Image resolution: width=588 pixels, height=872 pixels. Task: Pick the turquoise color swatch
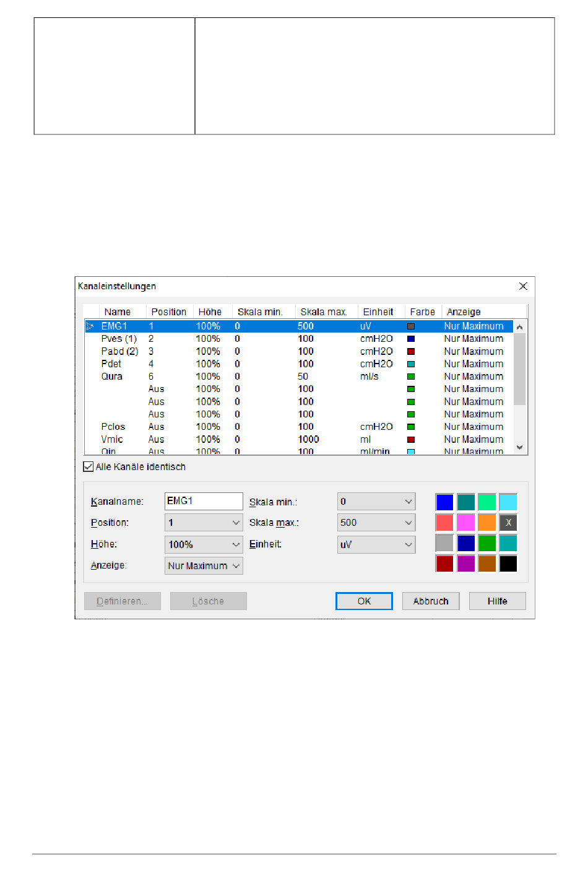(x=508, y=543)
